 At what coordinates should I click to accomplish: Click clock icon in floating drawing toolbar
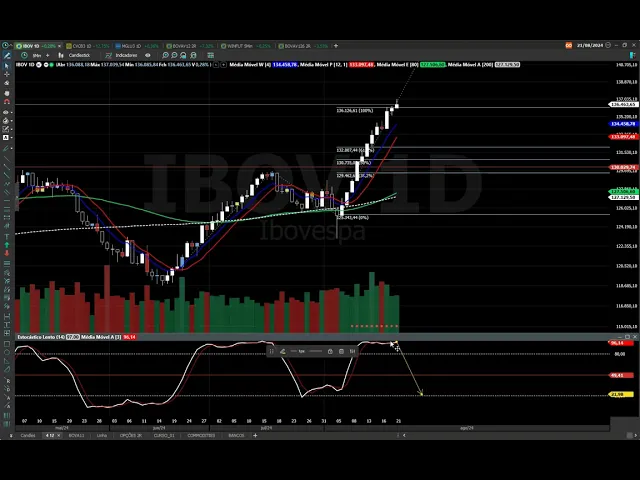click(330, 351)
